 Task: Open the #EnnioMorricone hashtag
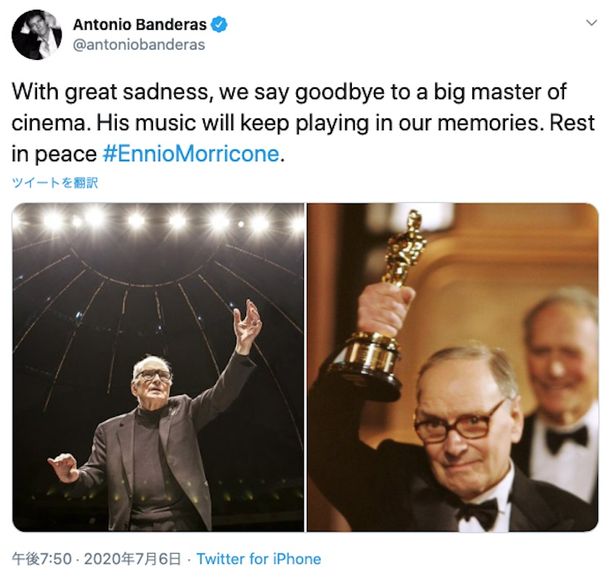(191, 153)
